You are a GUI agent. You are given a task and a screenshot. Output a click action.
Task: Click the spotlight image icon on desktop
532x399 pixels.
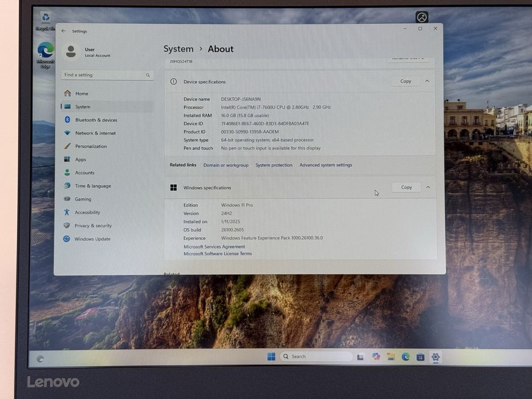[x=422, y=17]
